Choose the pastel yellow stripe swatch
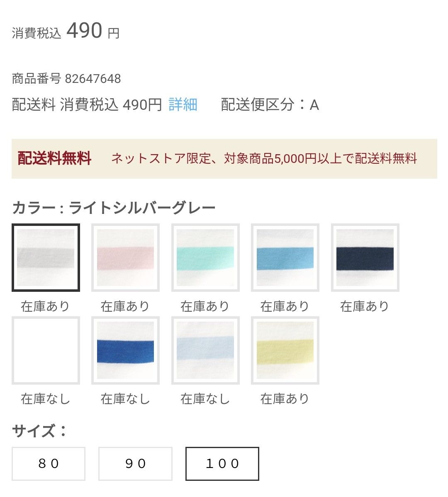Viewport: 448px width, 497px height. click(285, 350)
